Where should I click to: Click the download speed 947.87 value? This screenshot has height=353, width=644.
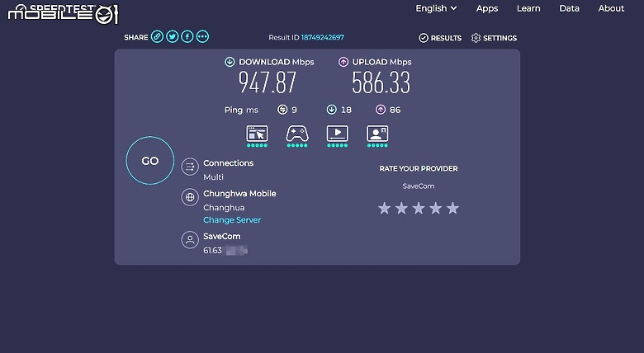tap(268, 82)
